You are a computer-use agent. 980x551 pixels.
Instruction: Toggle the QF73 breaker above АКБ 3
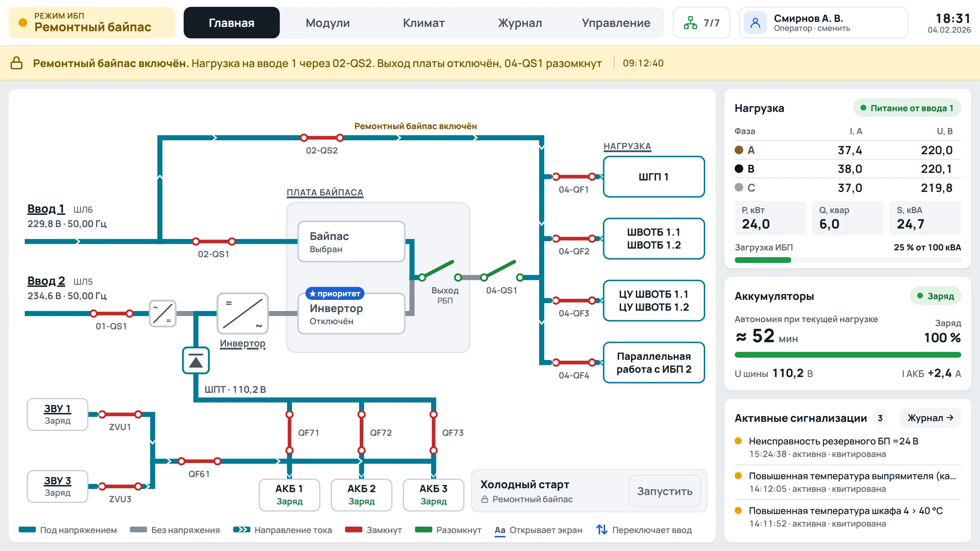(x=434, y=432)
